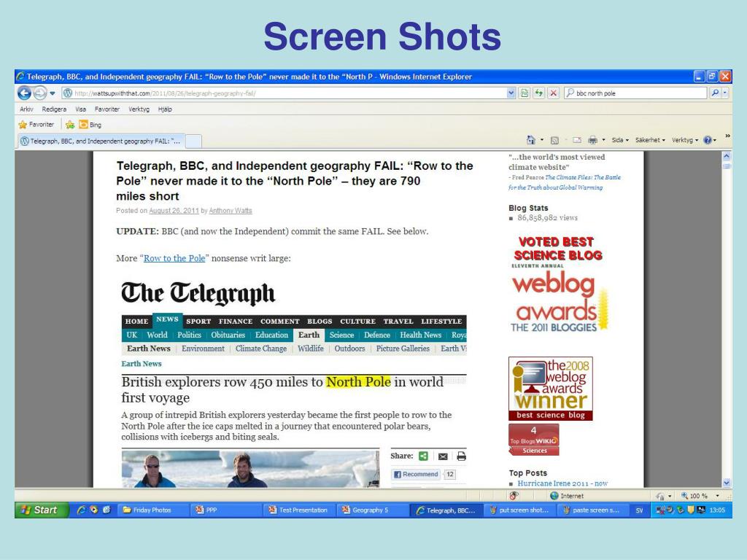Click the Print icon in command bar
This screenshot has width=747, height=560.
pyautogui.click(x=592, y=140)
